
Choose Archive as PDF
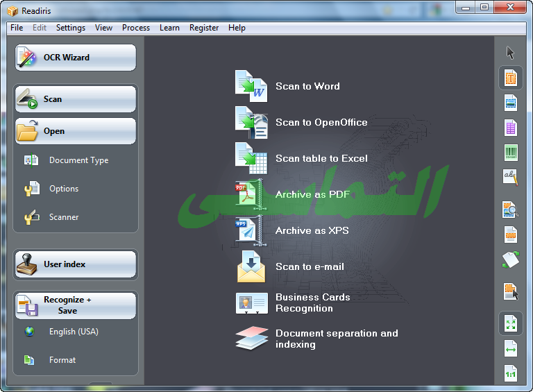pos(312,194)
